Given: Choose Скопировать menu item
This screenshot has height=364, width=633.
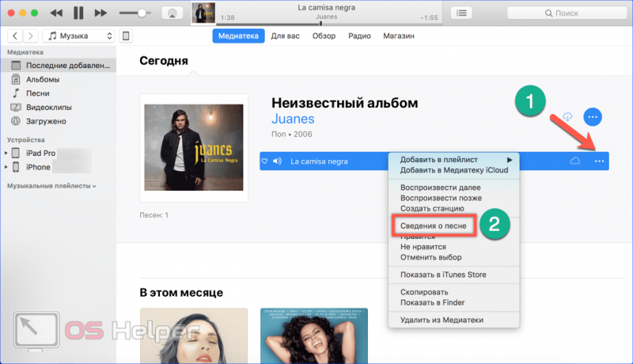Looking at the screenshot, I should (x=453, y=292).
